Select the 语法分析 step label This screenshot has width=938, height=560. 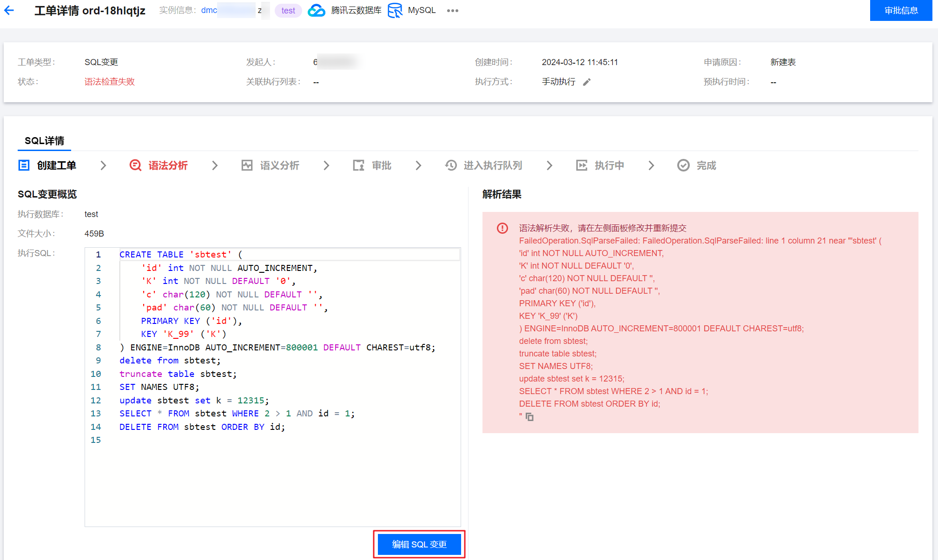[168, 165]
